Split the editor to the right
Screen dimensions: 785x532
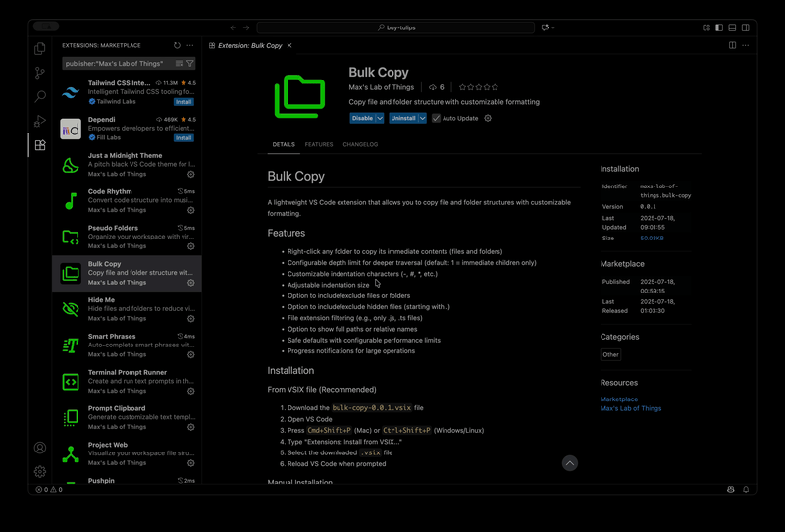[x=732, y=45]
